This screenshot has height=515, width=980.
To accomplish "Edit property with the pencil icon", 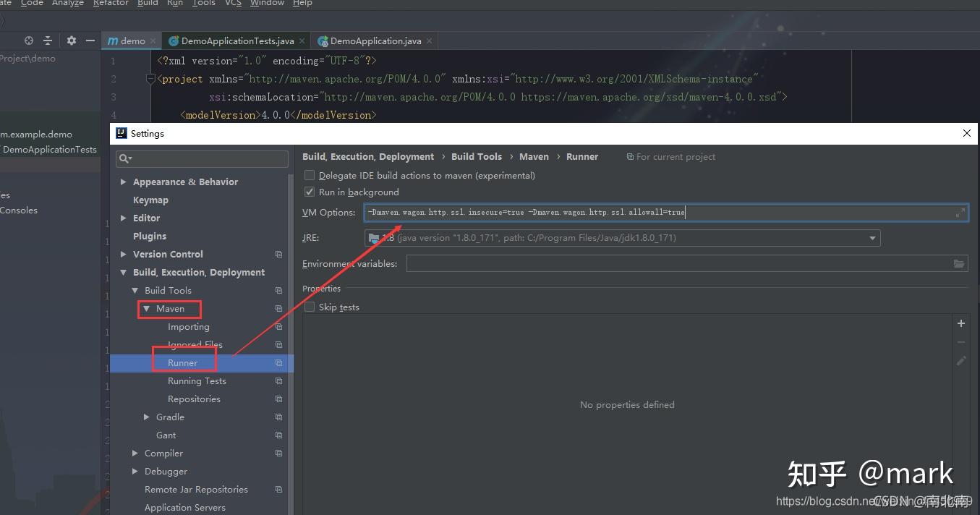I will point(961,361).
